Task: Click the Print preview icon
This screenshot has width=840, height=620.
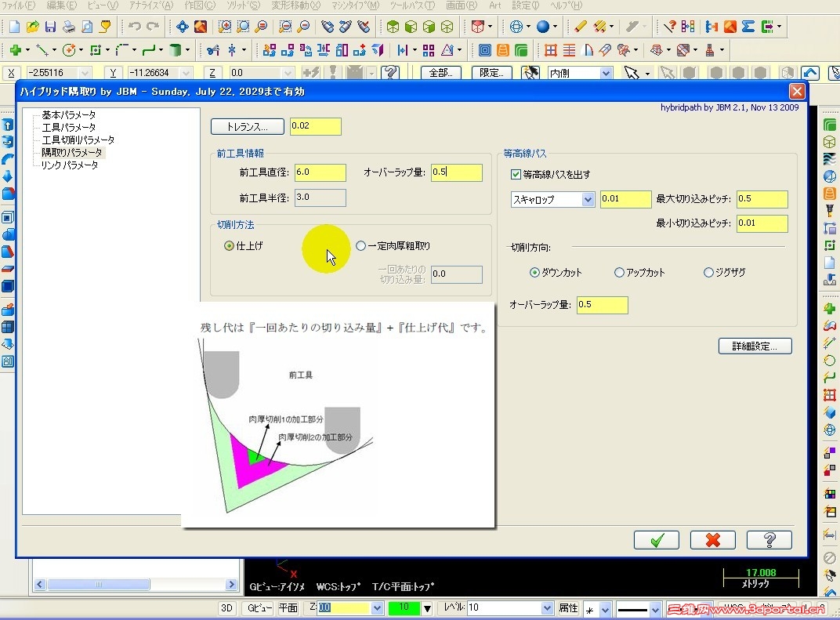Action: (86, 26)
